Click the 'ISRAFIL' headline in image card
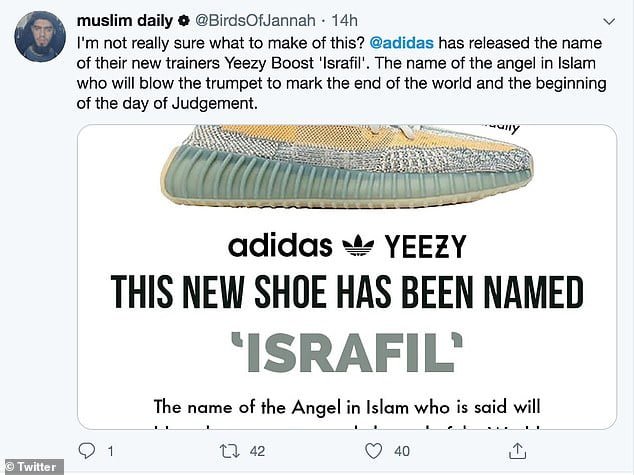 pyautogui.click(x=347, y=352)
